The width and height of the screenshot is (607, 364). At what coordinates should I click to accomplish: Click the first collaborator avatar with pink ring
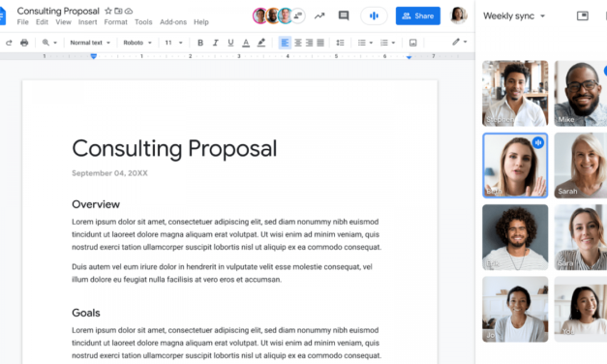point(260,15)
